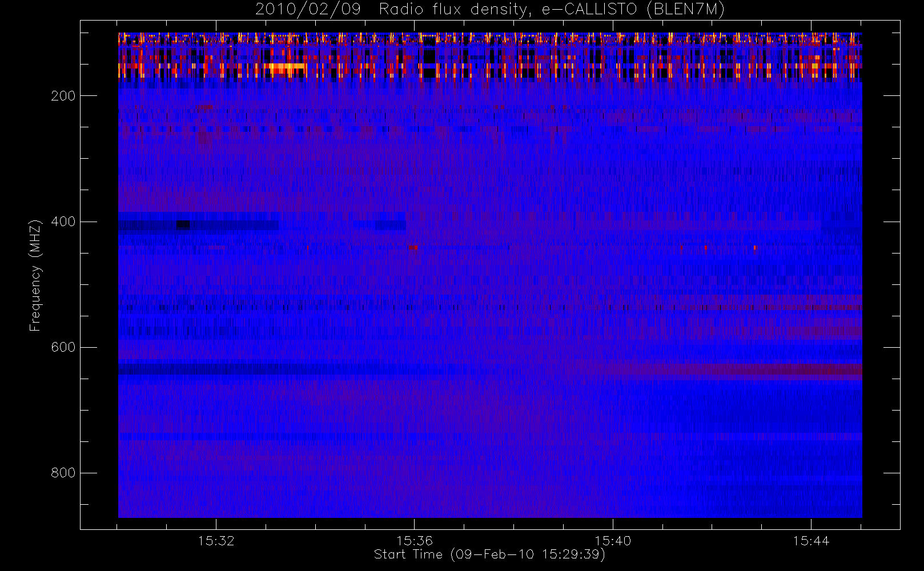Click the 15:44 time tick label

pyautogui.click(x=811, y=541)
